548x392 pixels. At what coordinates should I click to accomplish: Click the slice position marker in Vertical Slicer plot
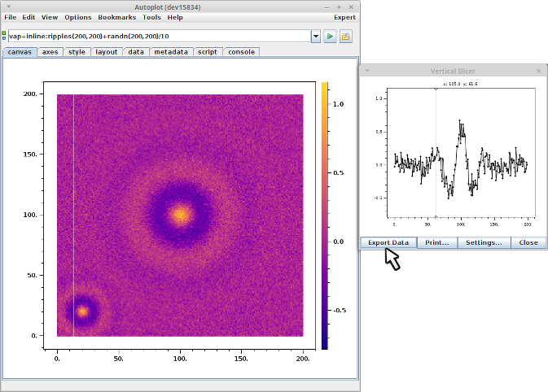[436, 153]
